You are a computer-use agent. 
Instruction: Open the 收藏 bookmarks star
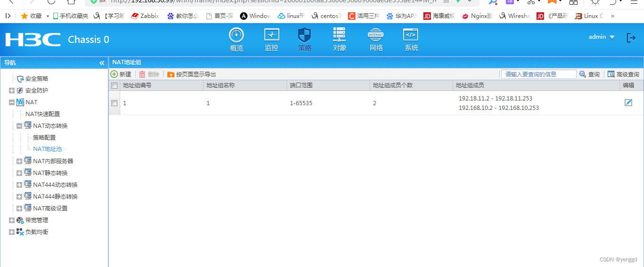tap(31, 16)
